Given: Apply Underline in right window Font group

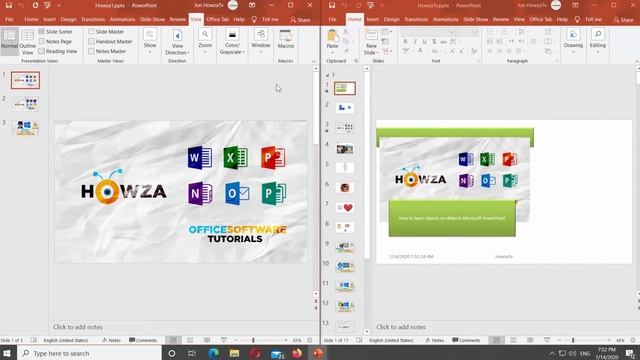Looking at the screenshot, I should 424,42.
